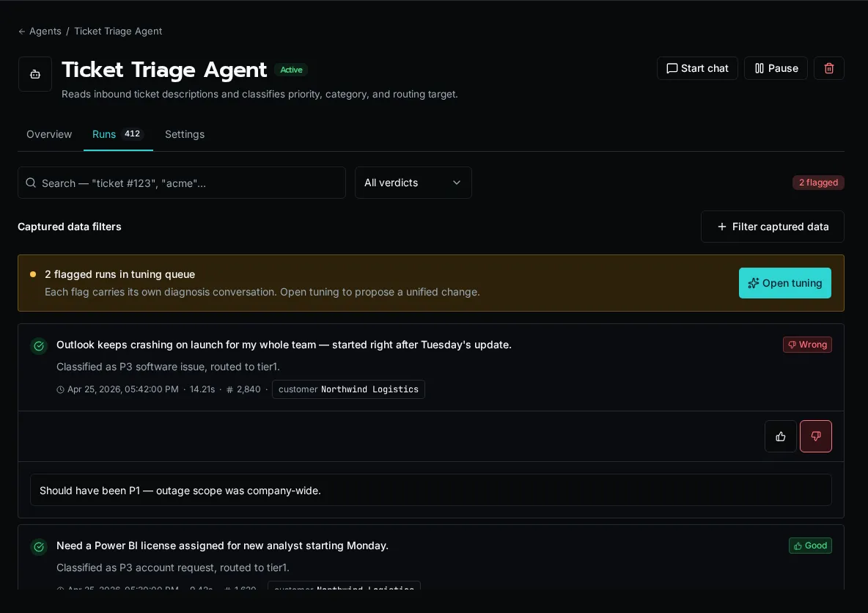Image resolution: width=868 pixels, height=613 pixels.
Task: Go back using the Agents breadcrumb arrow
Action: point(21,32)
